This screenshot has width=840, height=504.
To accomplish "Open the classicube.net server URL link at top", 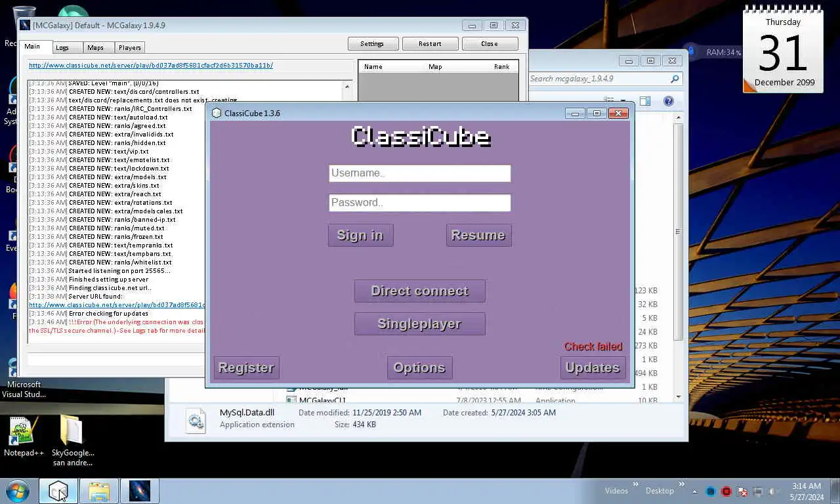I will click(151, 66).
